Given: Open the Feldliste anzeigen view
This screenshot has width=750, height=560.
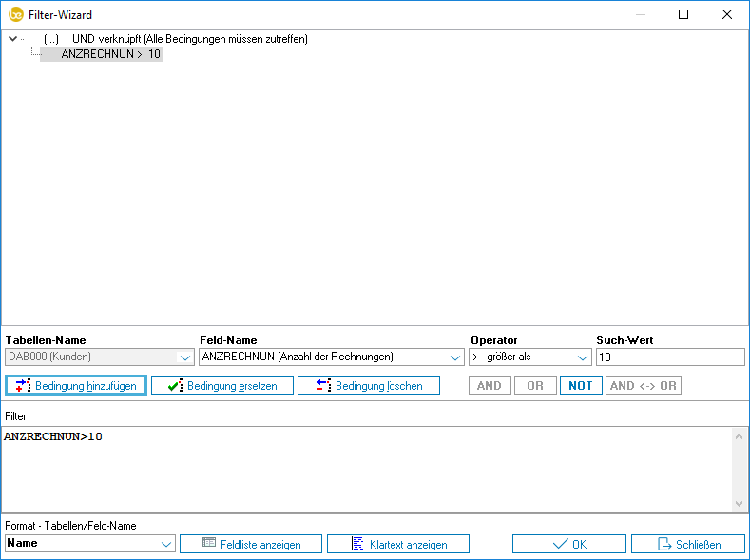Looking at the screenshot, I should 251,545.
